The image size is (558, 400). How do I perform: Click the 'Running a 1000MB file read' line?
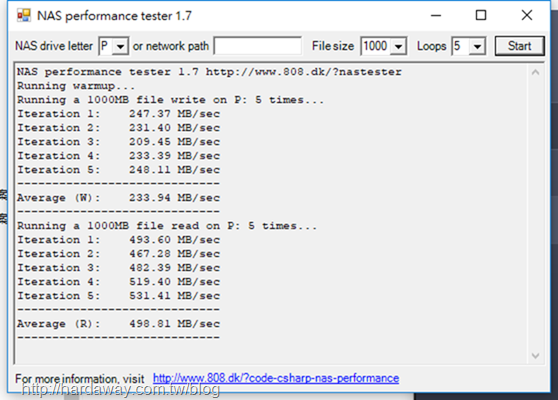(167, 226)
